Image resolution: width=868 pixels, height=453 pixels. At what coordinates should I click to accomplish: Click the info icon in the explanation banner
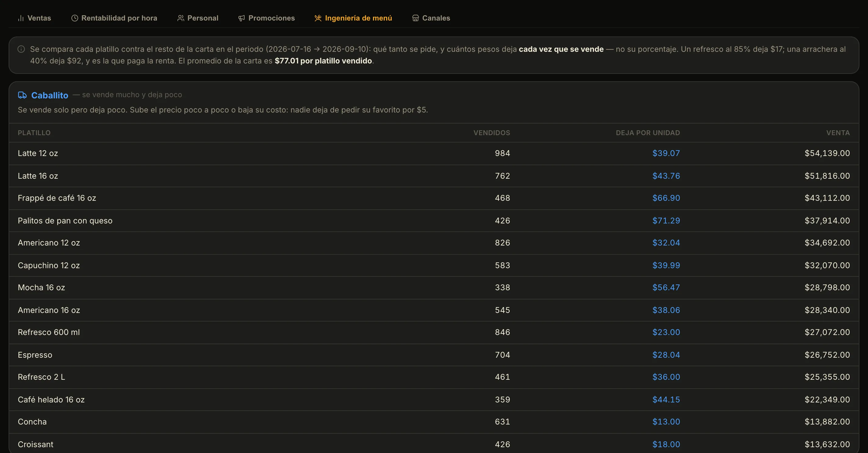21,49
